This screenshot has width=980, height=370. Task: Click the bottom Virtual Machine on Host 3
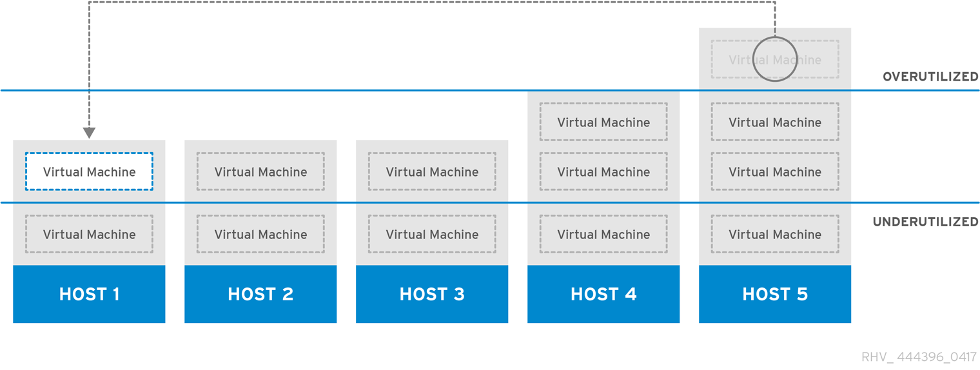coord(432,234)
